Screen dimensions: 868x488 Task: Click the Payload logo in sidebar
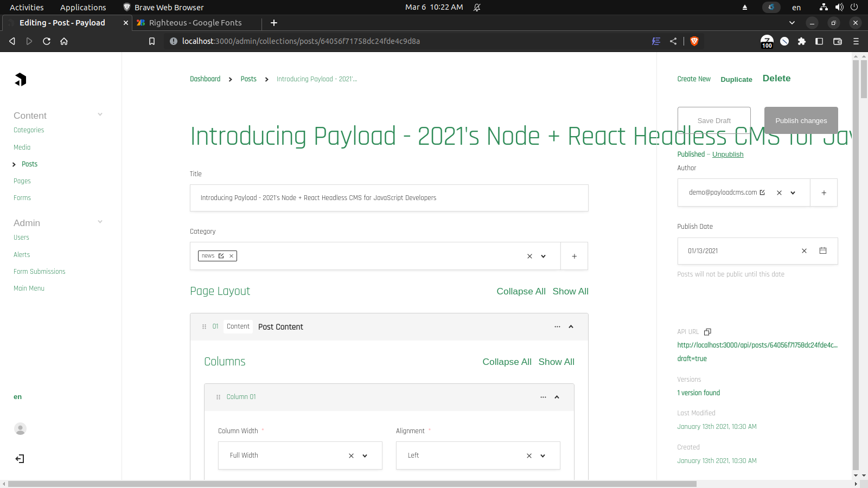(x=20, y=80)
